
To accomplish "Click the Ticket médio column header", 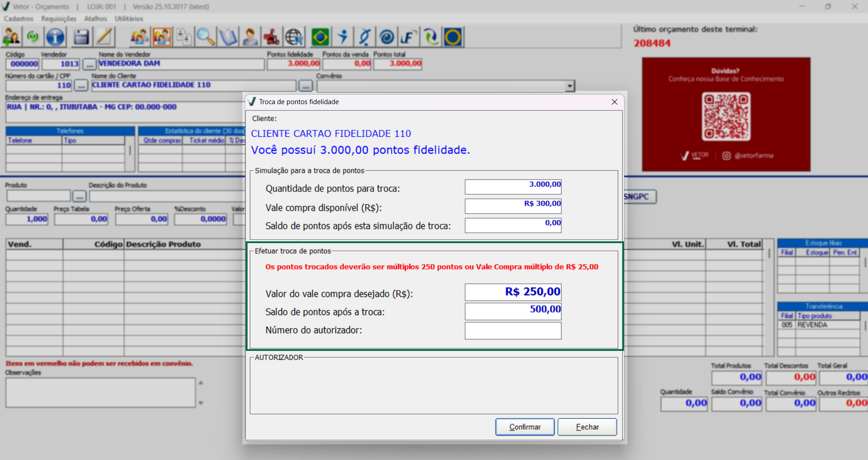I will tap(204, 141).
